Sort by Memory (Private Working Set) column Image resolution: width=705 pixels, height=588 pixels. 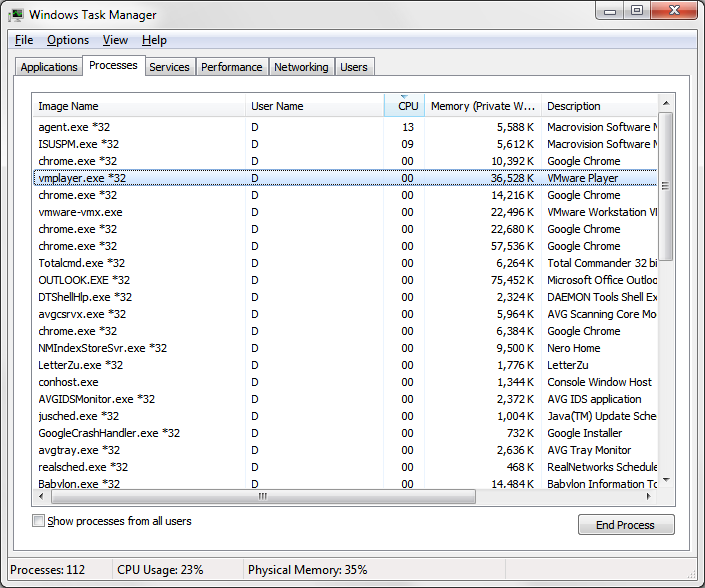point(483,106)
